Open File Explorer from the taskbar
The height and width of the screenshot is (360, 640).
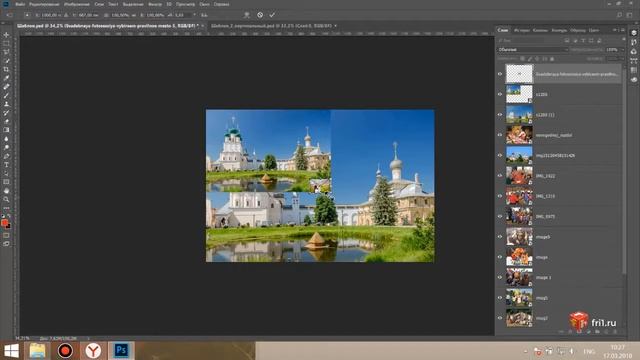pos(37,351)
